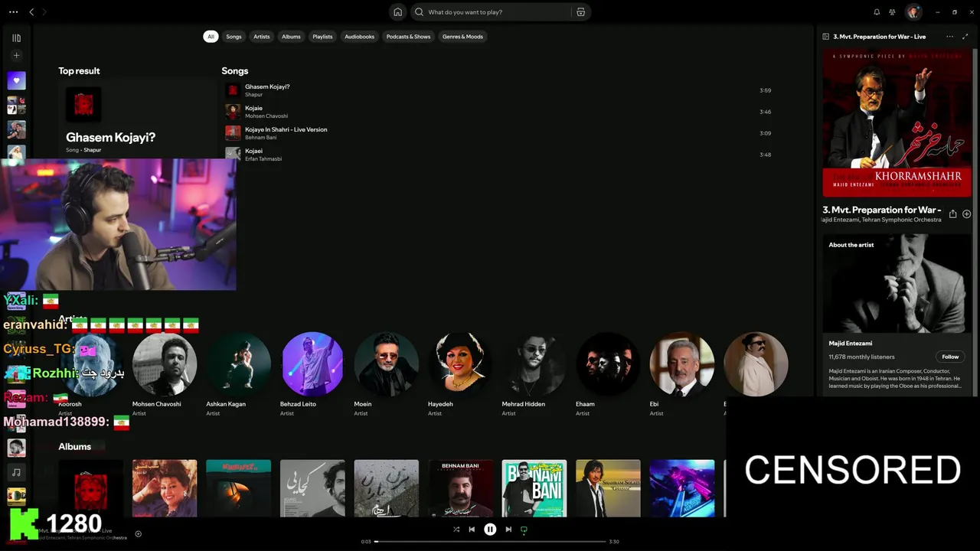Image resolution: width=980 pixels, height=551 pixels.
Task: Filter results by Songs
Action: coord(234,37)
